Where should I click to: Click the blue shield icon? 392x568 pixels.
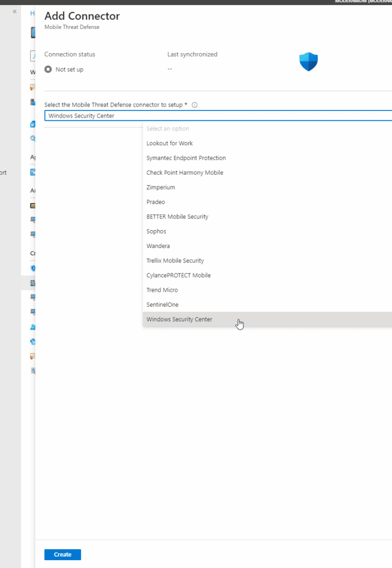[308, 62]
